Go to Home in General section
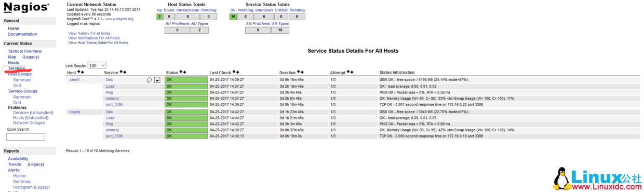This screenshot has width=644, height=192. point(14,29)
